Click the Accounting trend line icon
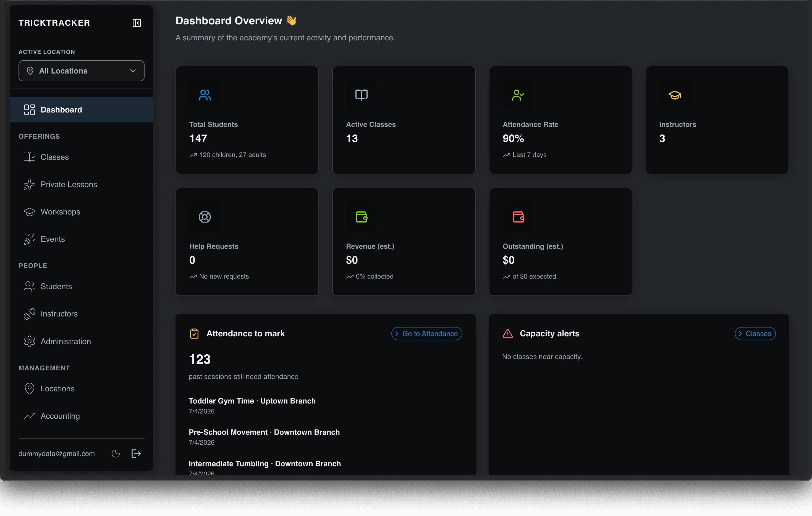 (x=29, y=416)
